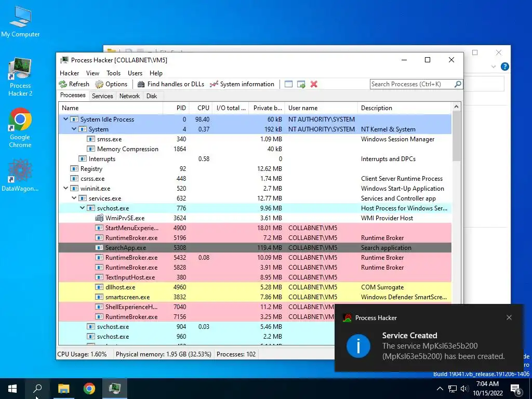Viewport: 532px width, 399px height.
Task: Sort by the Name column header
Action: click(x=111, y=108)
